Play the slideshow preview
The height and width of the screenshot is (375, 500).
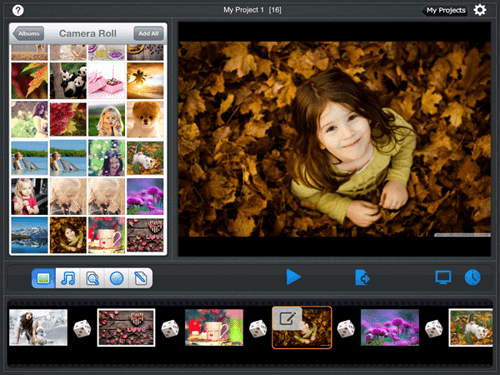pyautogui.click(x=294, y=277)
